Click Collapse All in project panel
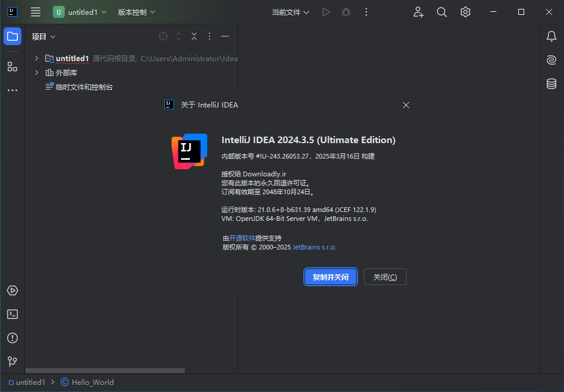 [194, 36]
